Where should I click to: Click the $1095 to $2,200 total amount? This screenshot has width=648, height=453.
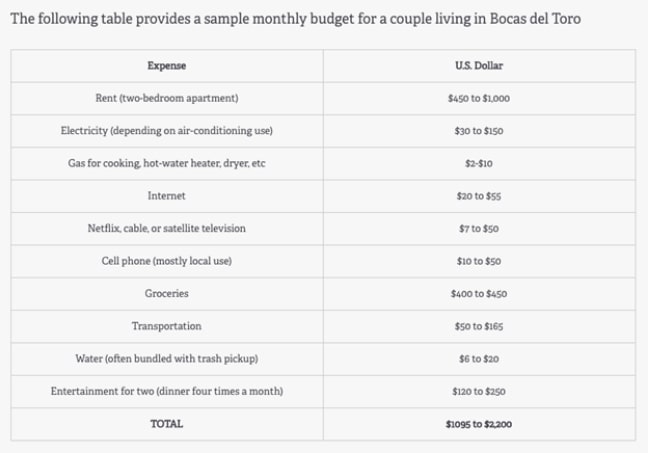(479, 424)
